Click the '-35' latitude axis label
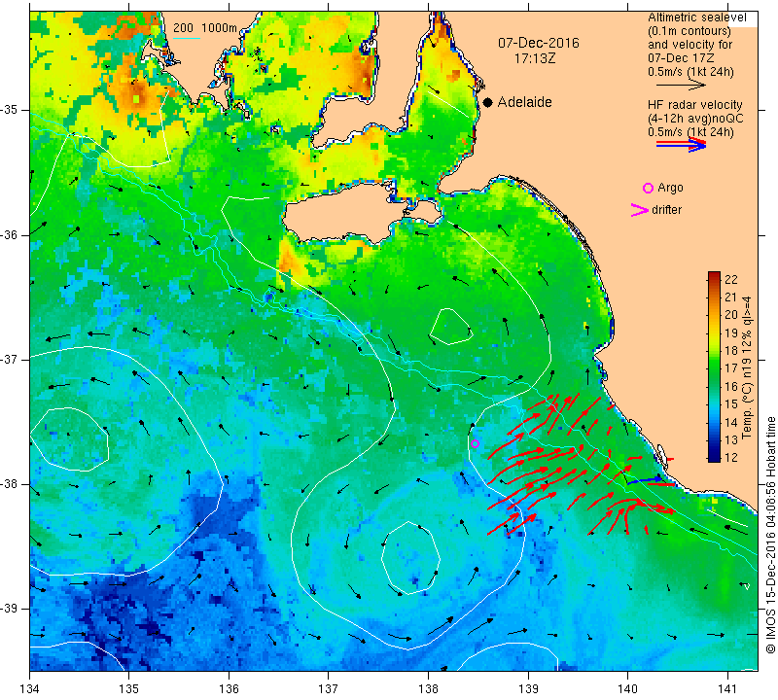The image size is (778, 700). [8, 110]
